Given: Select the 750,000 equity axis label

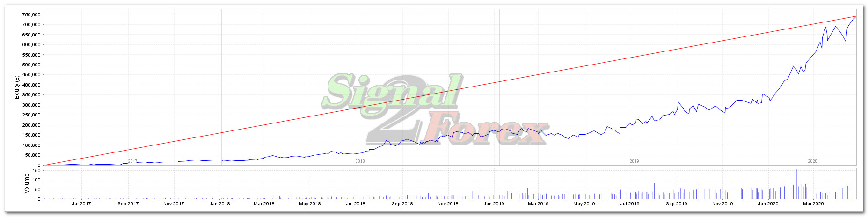Looking at the screenshot, I should pos(31,14).
